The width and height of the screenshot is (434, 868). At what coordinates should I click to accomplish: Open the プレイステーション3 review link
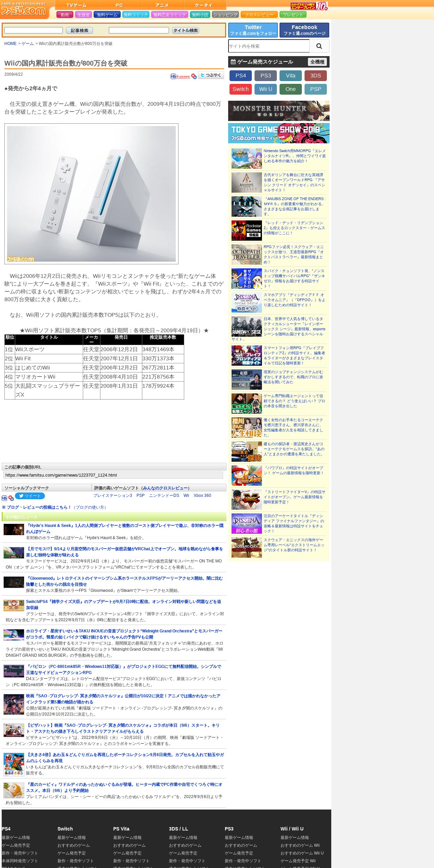(113, 496)
